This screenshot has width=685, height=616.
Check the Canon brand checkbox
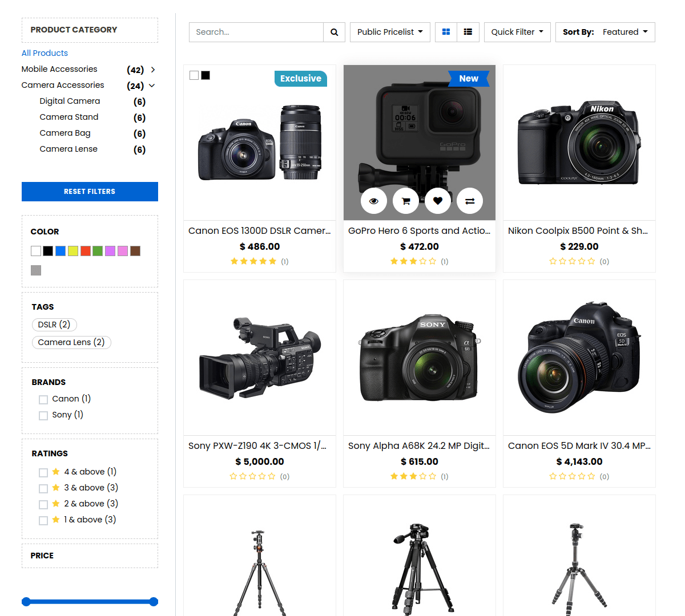(x=43, y=400)
